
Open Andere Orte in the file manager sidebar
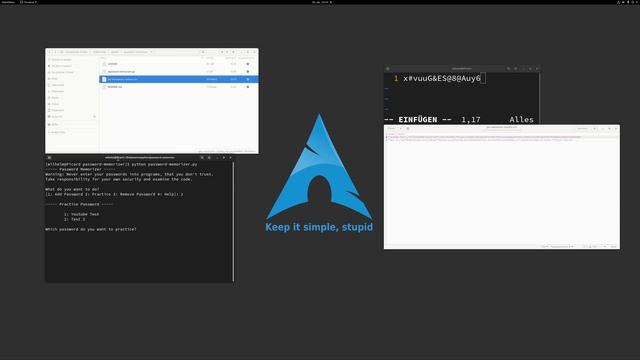pyautogui.click(x=57, y=132)
